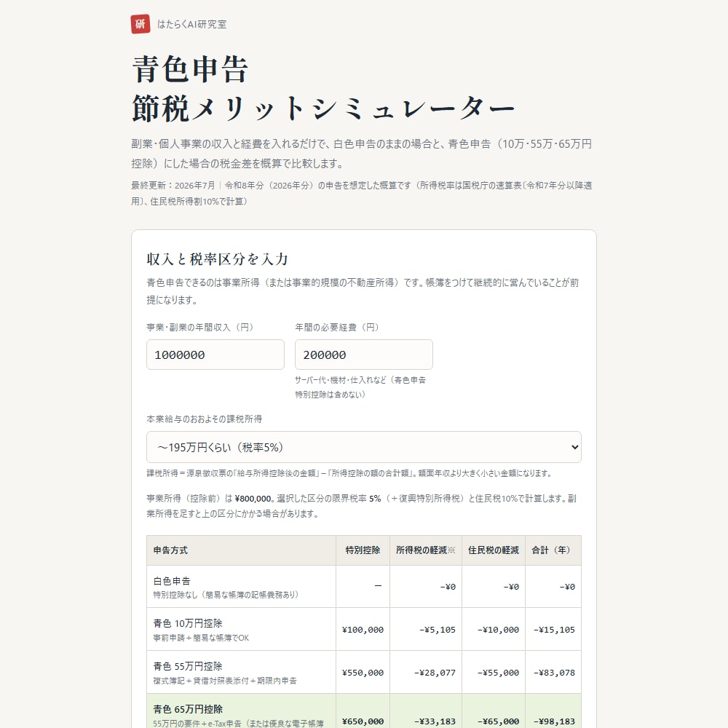Click the 合計(年) column header
The height and width of the screenshot is (728, 728).
coord(553,550)
